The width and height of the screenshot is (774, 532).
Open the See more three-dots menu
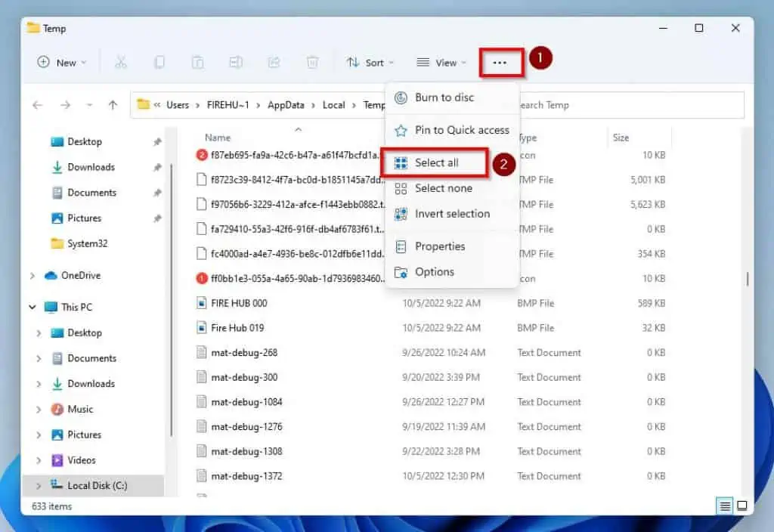(500, 63)
